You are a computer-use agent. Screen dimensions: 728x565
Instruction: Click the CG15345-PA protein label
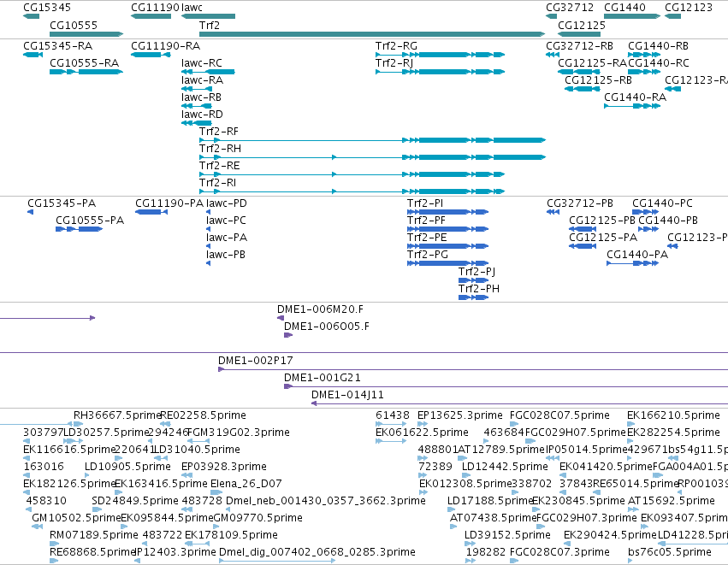pos(62,203)
